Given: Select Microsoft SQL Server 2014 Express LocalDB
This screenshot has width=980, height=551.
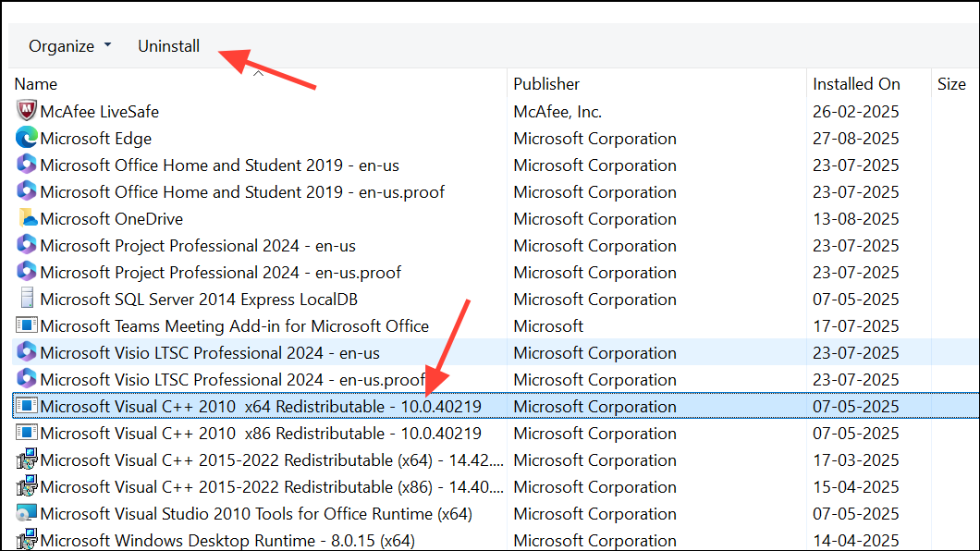Looking at the screenshot, I should click(199, 300).
